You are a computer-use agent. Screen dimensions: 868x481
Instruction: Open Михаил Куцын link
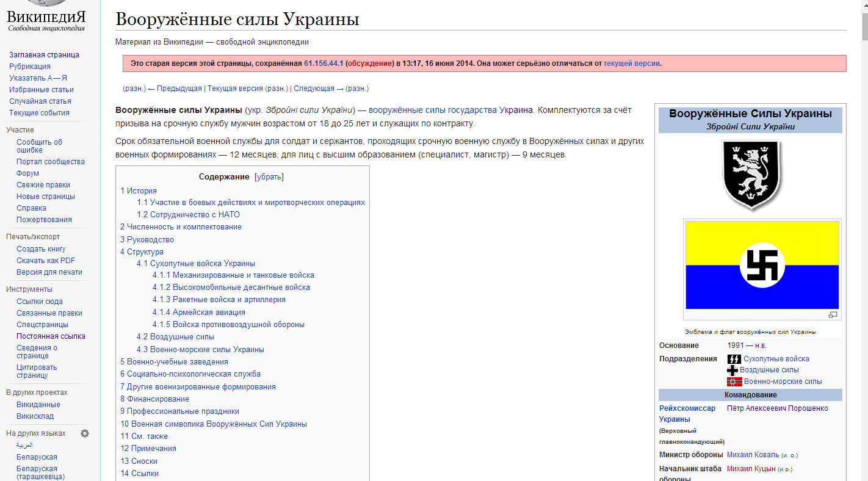point(751,469)
